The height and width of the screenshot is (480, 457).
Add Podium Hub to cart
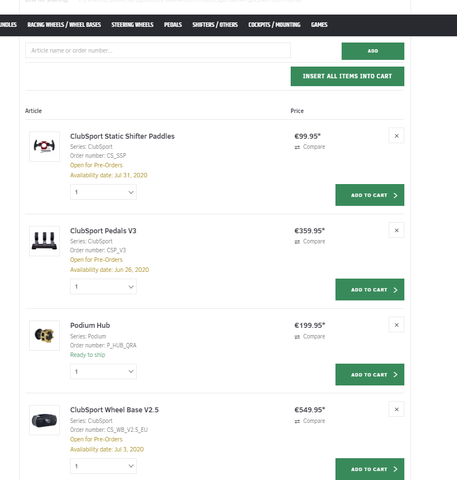click(370, 375)
